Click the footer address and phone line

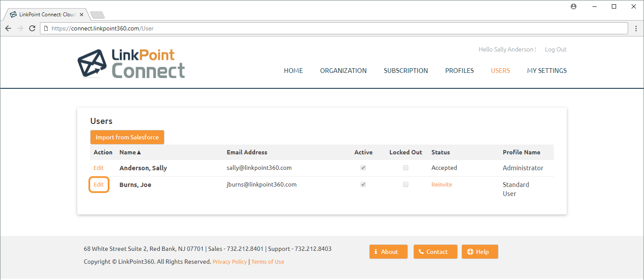[x=207, y=249]
